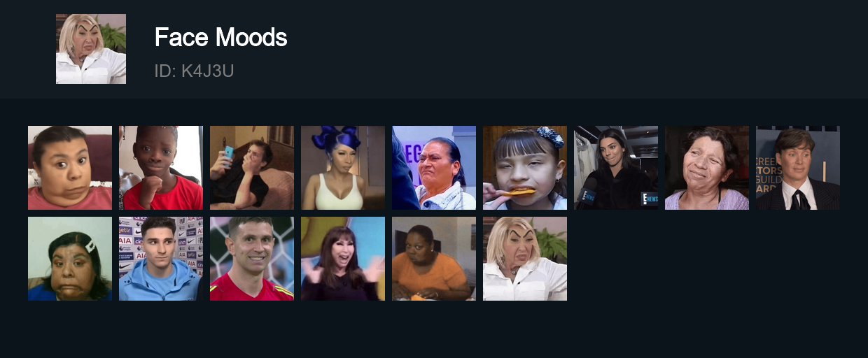Select the pack ID K4J3U text
Viewport: 868px width, 358px height.
[x=194, y=71]
